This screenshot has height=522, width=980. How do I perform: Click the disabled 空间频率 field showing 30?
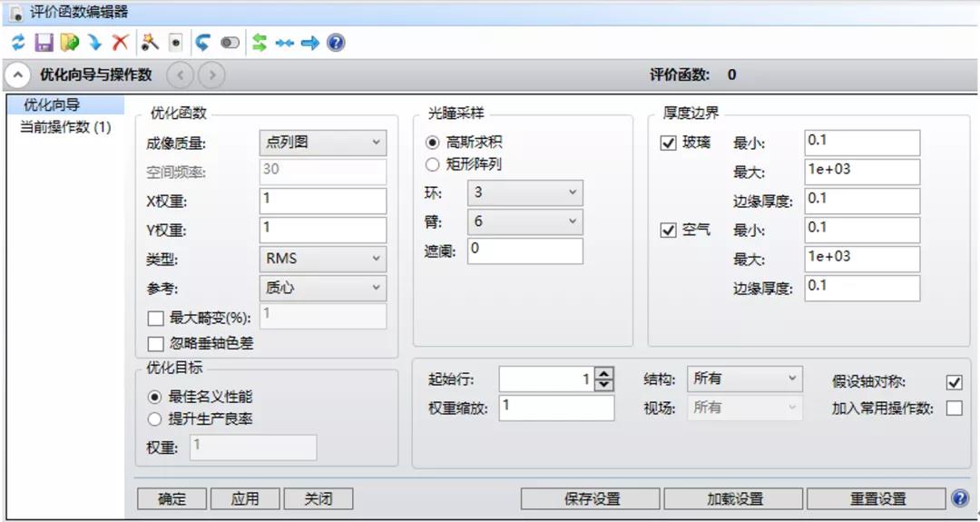tap(323, 172)
